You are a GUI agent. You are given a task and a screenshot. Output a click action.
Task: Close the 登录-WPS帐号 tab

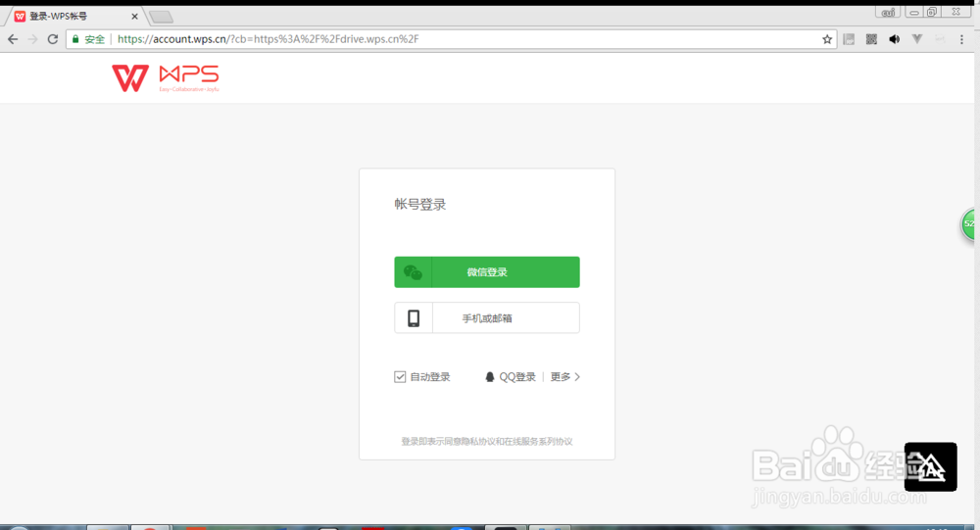point(134,17)
